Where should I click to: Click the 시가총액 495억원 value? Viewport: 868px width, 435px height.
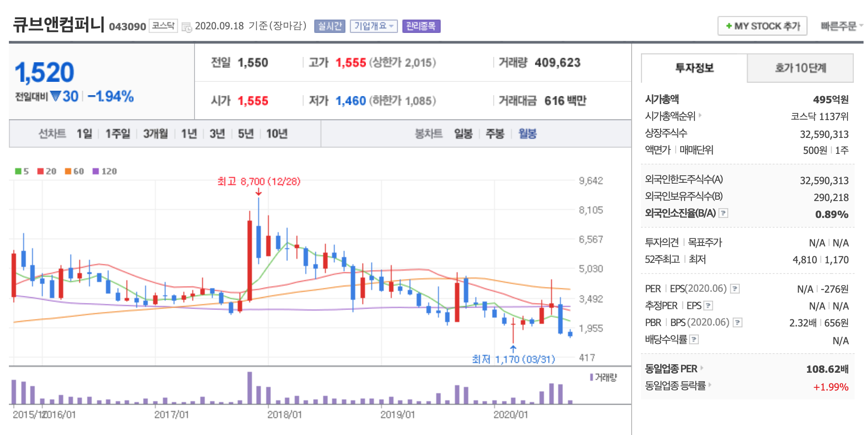831,100
